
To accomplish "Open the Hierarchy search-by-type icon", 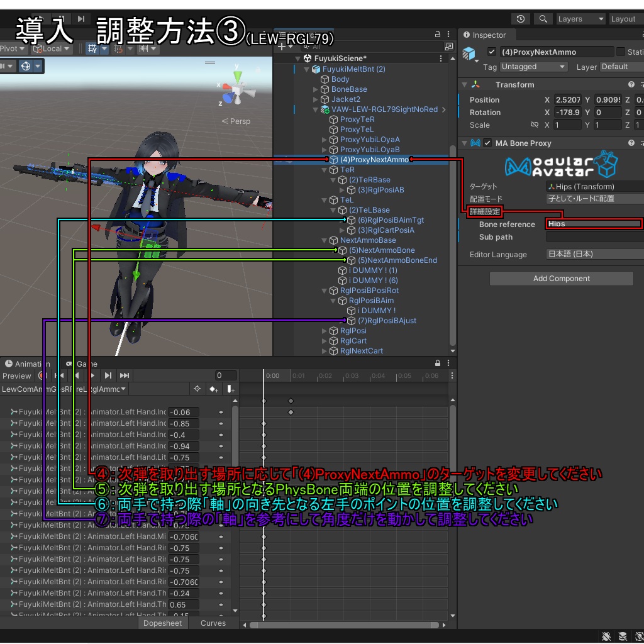I will [449, 47].
